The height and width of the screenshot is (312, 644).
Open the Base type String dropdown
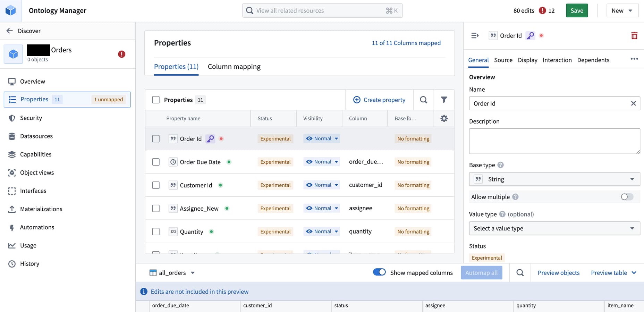pos(554,179)
